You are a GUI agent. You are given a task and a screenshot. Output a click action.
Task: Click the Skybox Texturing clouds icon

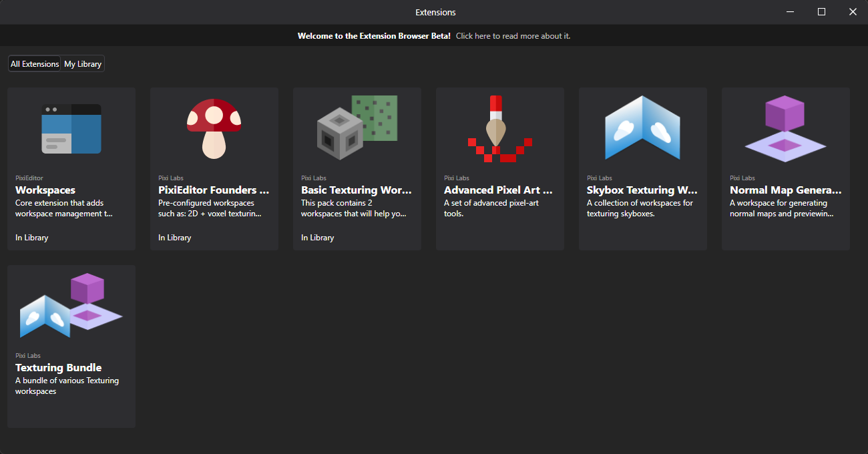point(642,128)
